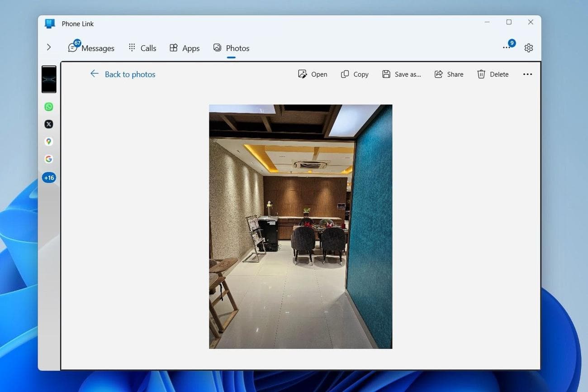The image size is (588, 392).
Task: Share the current photo
Action: 449,74
